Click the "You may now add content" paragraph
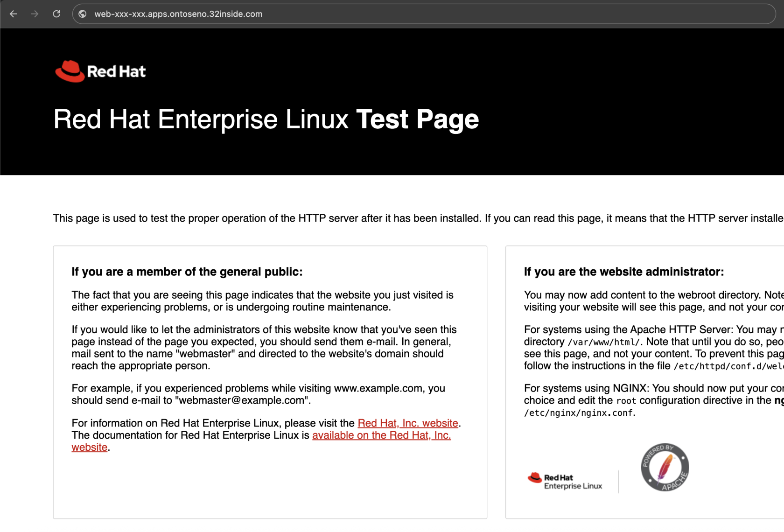Viewport: 784px width, 532px height. pos(654,301)
